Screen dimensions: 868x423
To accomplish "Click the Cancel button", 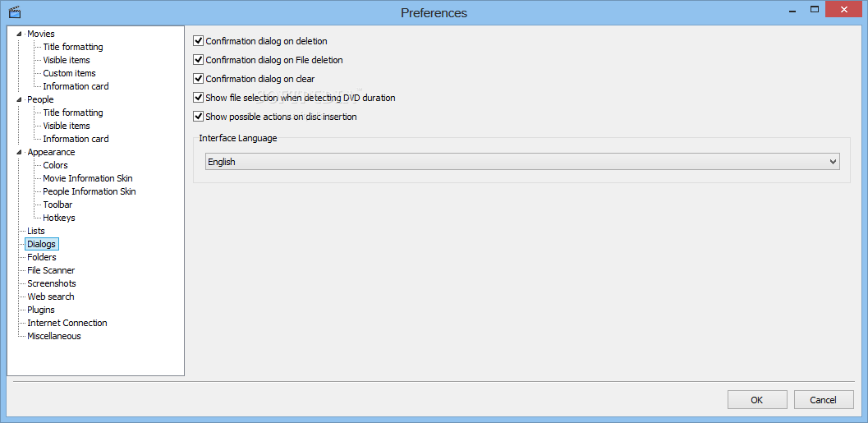I will [x=823, y=400].
